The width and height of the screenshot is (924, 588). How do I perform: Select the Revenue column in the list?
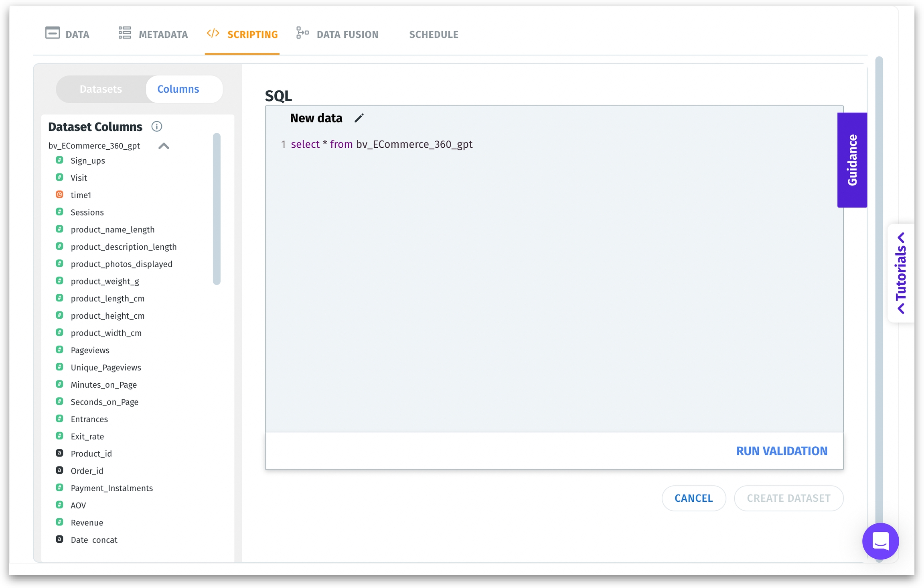coord(87,522)
